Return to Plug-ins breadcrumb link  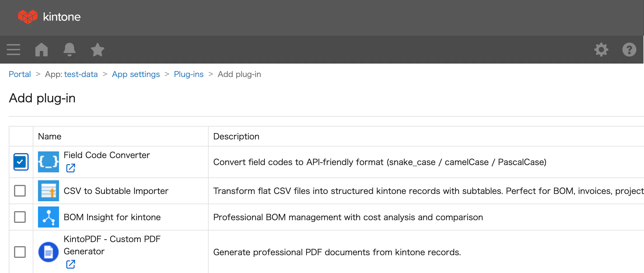[x=189, y=74]
